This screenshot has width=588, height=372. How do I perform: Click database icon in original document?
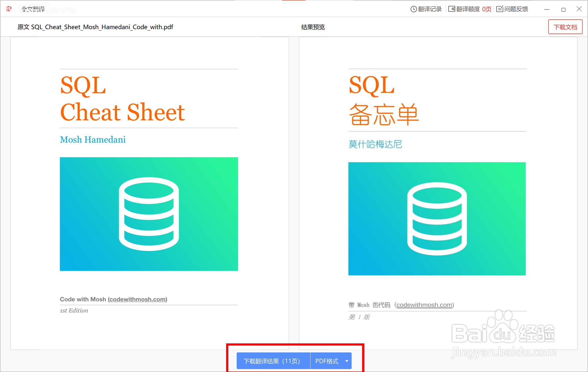pyautogui.click(x=149, y=214)
